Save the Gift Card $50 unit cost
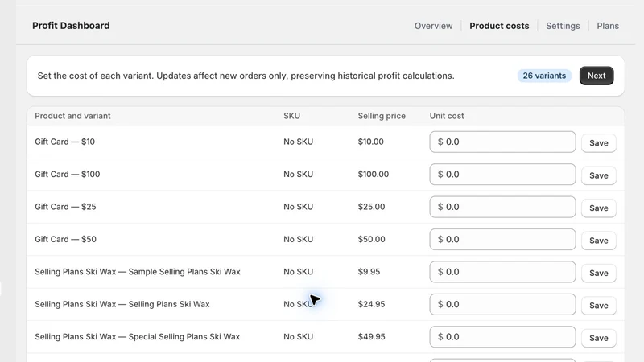 point(598,240)
